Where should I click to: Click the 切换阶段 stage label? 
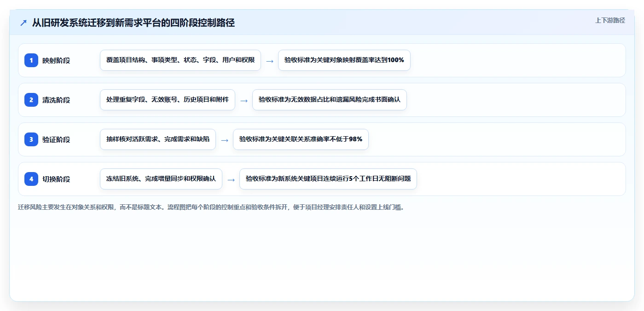(x=56, y=179)
